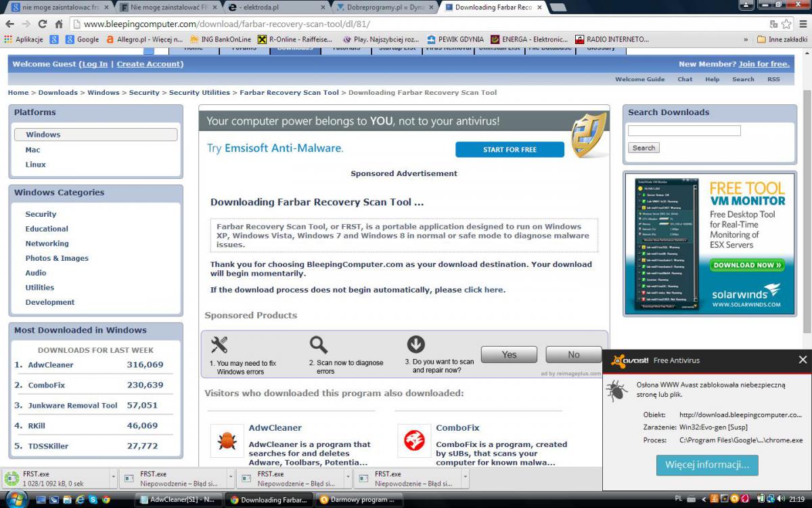Click the ComboFix lion thumbnail
This screenshot has height=508, width=812.
click(414, 441)
